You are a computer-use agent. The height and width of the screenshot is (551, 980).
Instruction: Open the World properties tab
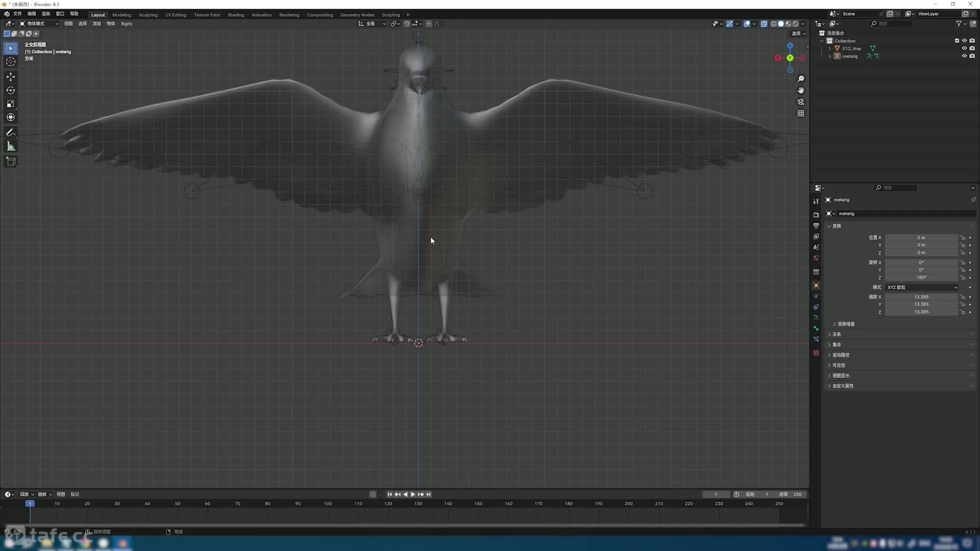(816, 258)
